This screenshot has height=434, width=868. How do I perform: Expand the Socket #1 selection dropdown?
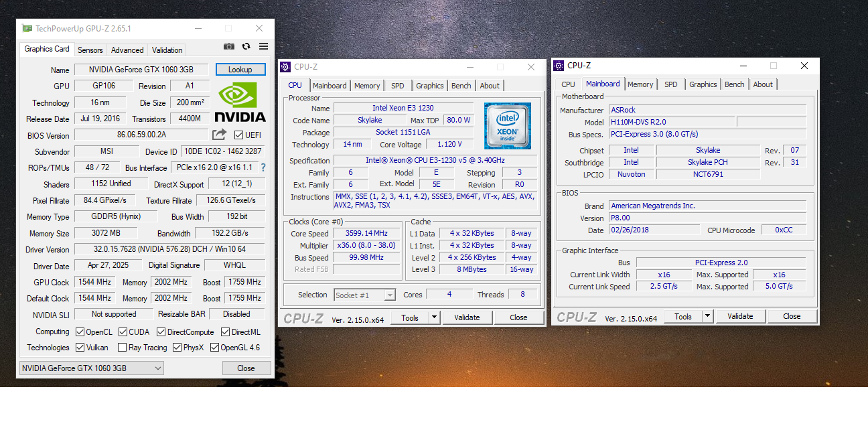tap(390, 295)
